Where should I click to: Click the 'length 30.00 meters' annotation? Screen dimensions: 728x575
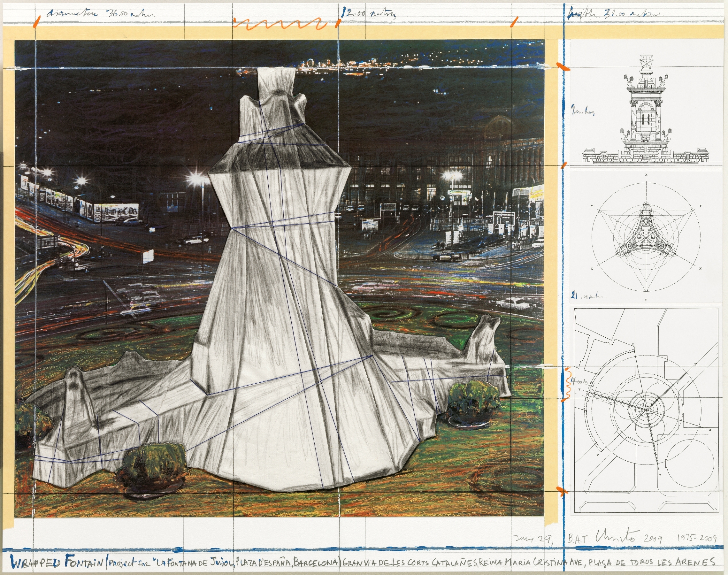click(616, 14)
